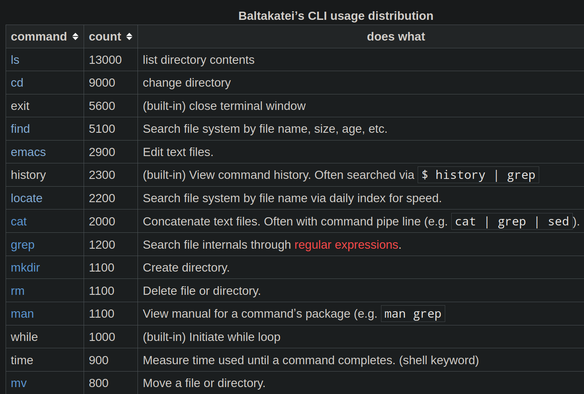Click the count value 1000

tap(102, 337)
